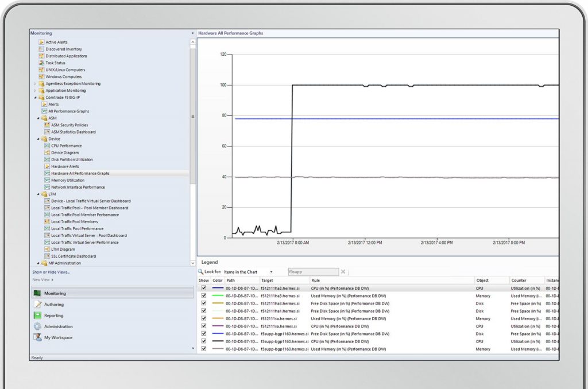Image resolution: width=588 pixels, height=389 pixels.
Task: Toggle f512111sa Used Memory series
Action: tap(204, 318)
